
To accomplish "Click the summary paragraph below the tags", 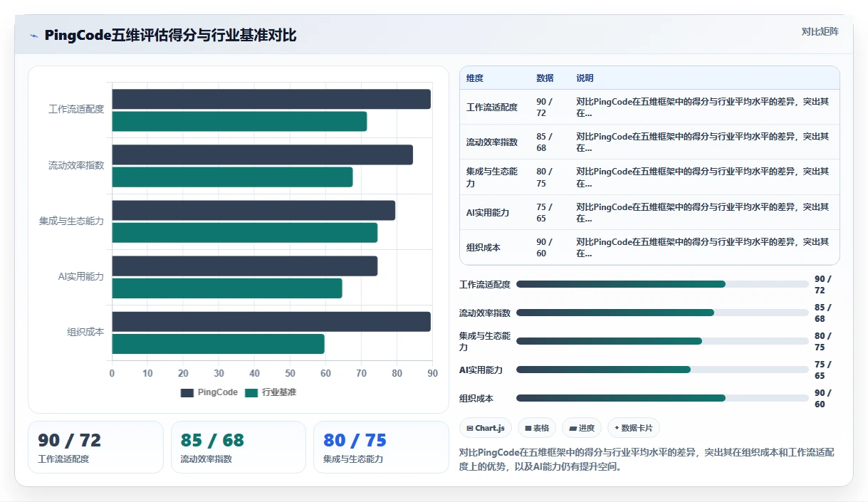I will coord(647,459).
